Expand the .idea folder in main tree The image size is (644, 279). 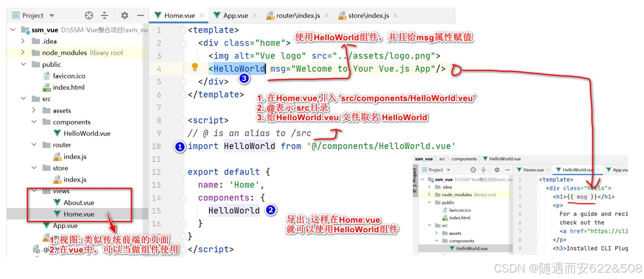tap(23, 41)
